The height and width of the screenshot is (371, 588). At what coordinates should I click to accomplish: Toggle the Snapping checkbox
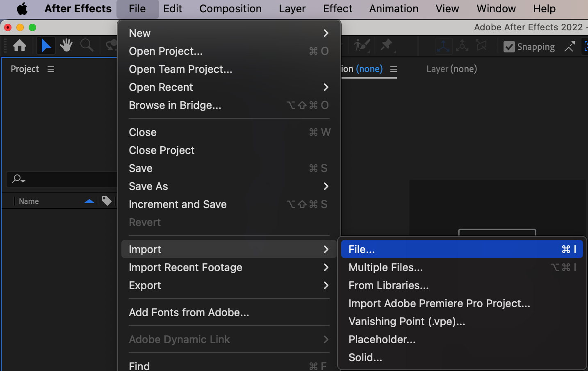pos(509,47)
